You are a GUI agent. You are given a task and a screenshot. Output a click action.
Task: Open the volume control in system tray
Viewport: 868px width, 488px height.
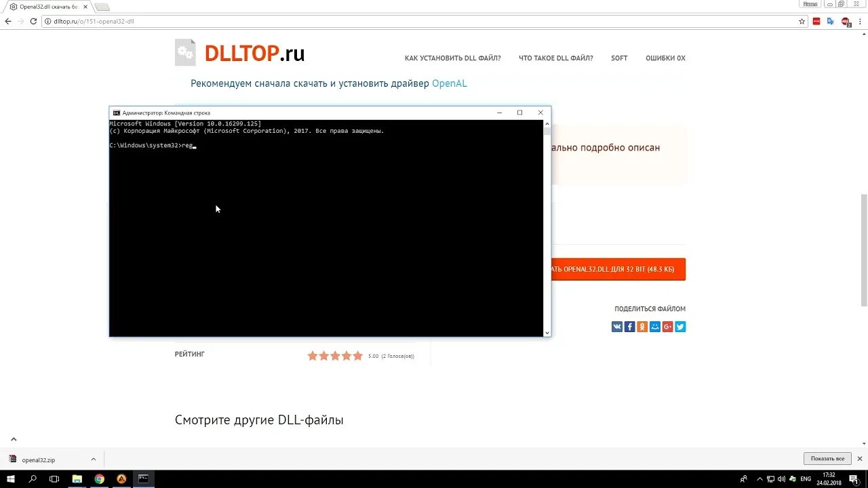click(782, 479)
